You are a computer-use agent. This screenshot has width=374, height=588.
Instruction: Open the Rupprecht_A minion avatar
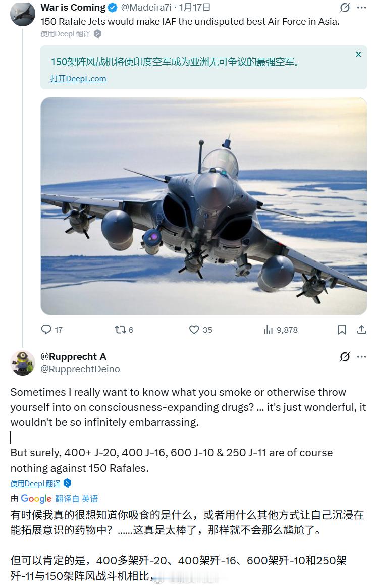tap(23, 363)
